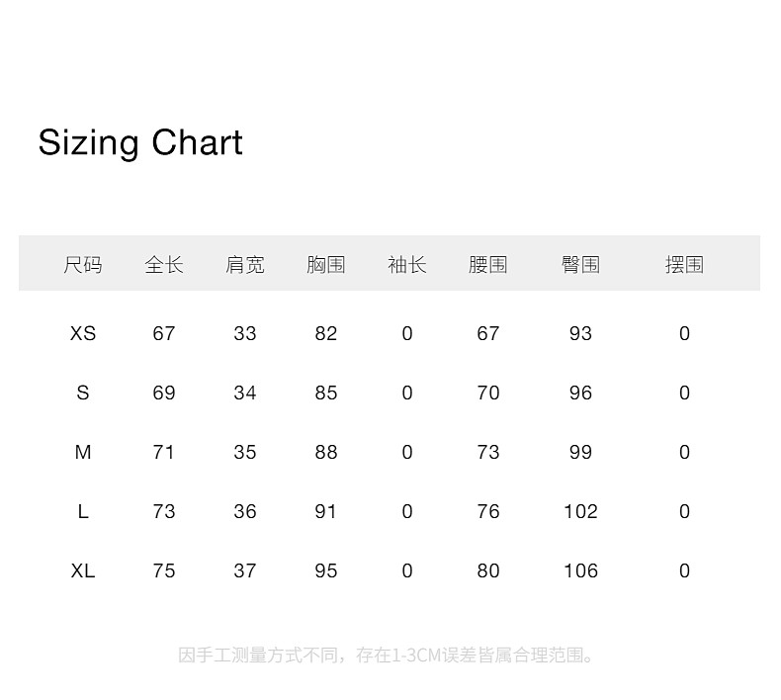The height and width of the screenshot is (700, 781).
Task: Click the 臀围 column header
Action: (580, 265)
